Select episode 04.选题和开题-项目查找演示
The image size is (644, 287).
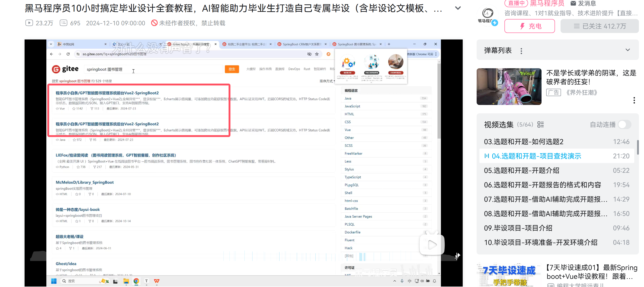[557, 156]
